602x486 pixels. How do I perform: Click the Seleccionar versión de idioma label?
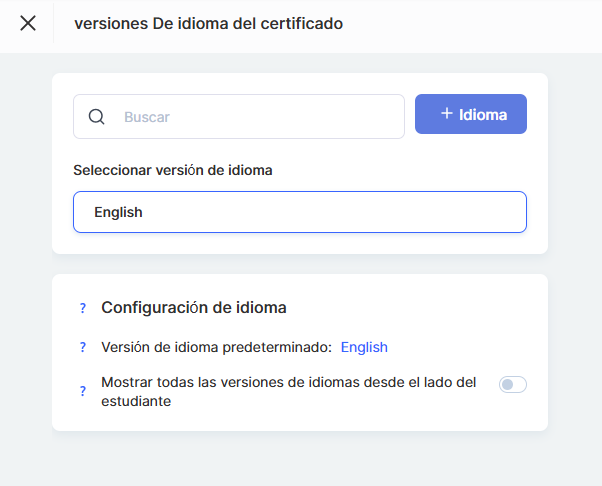173,170
